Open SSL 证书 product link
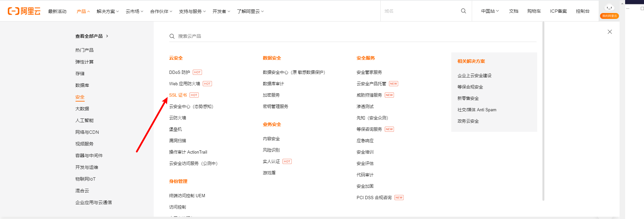644x219 pixels. 178,95
